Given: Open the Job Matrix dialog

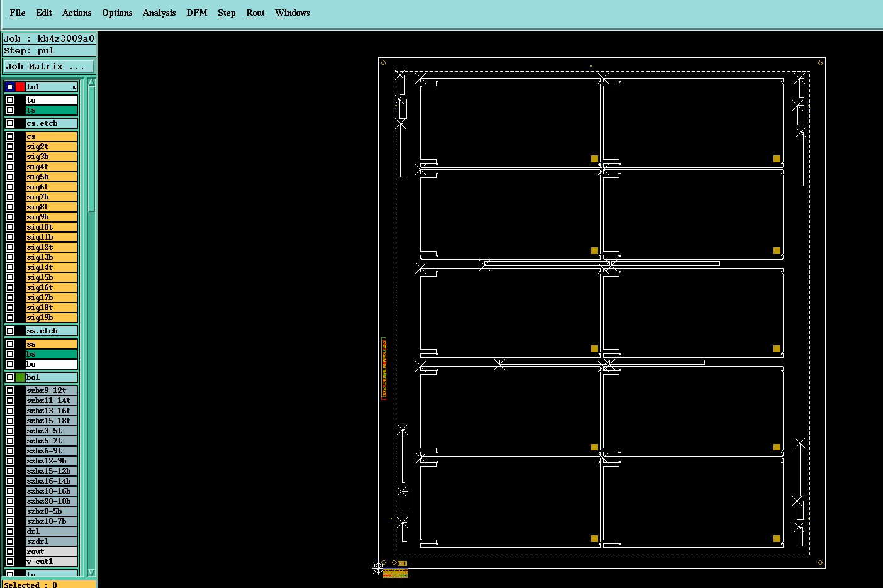Looking at the screenshot, I should click(49, 66).
